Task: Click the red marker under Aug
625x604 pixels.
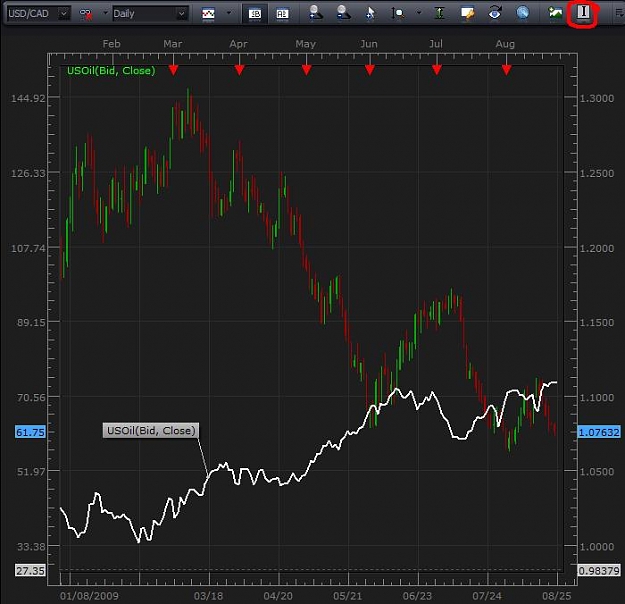Action: click(506, 70)
